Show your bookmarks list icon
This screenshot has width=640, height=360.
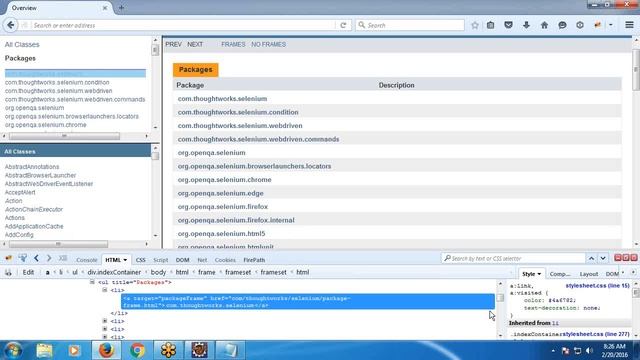491,25
